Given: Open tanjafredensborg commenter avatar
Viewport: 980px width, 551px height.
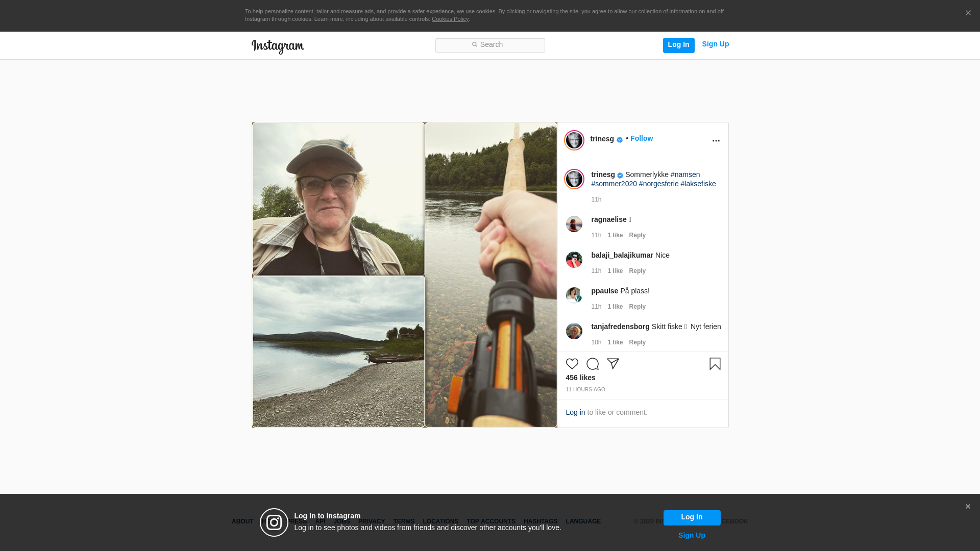Looking at the screenshot, I should [x=574, y=331].
